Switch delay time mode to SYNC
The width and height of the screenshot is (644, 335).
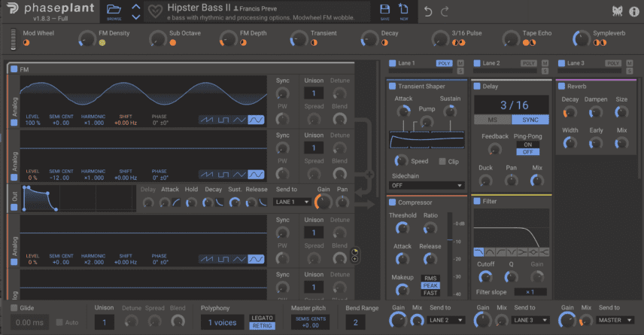point(530,120)
